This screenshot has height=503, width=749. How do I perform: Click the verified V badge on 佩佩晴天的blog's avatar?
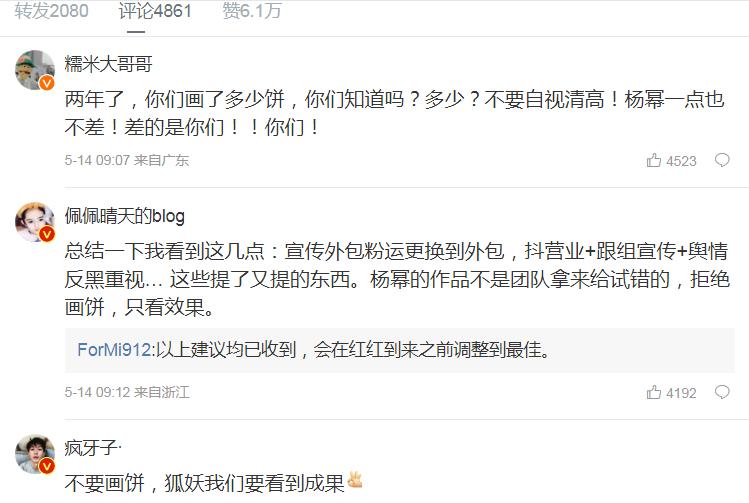point(47,234)
